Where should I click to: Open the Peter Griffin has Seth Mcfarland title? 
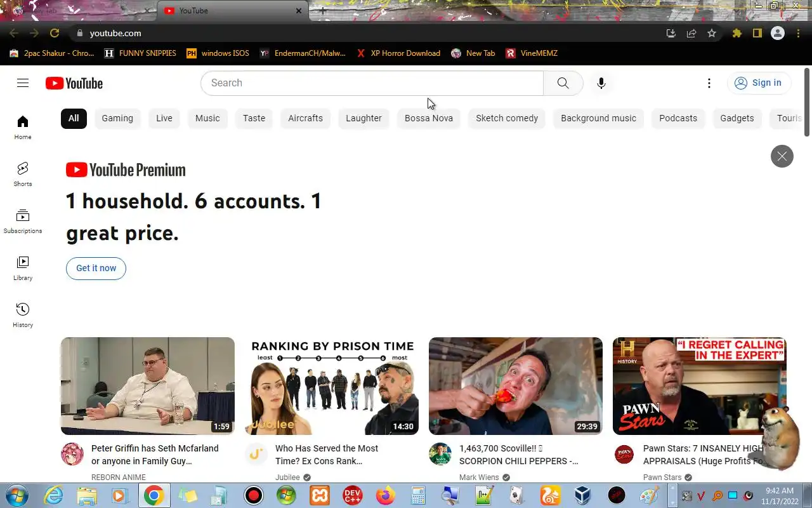tap(155, 455)
